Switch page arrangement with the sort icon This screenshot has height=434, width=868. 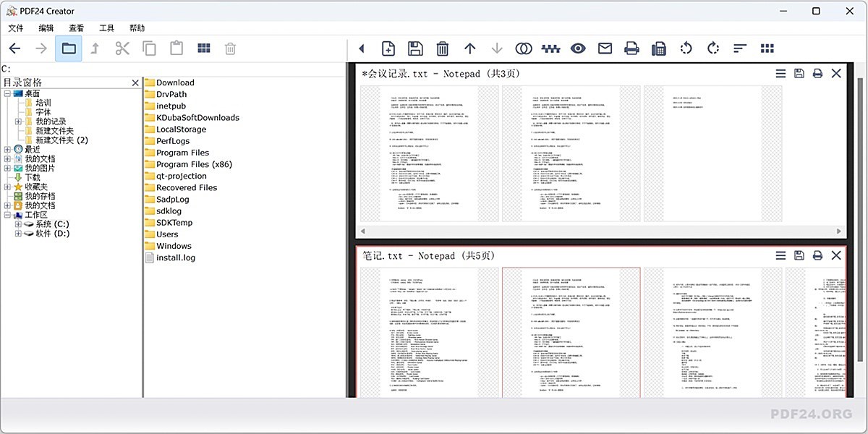[x=739, y=48]
